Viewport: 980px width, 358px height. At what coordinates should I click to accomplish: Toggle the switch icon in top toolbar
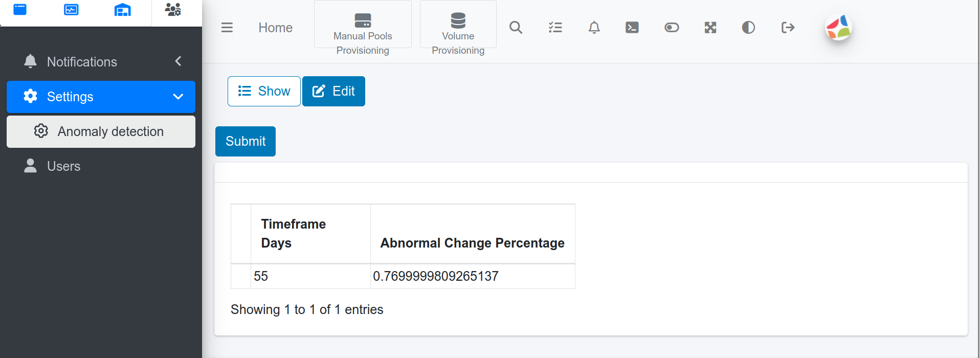point(672,28)
